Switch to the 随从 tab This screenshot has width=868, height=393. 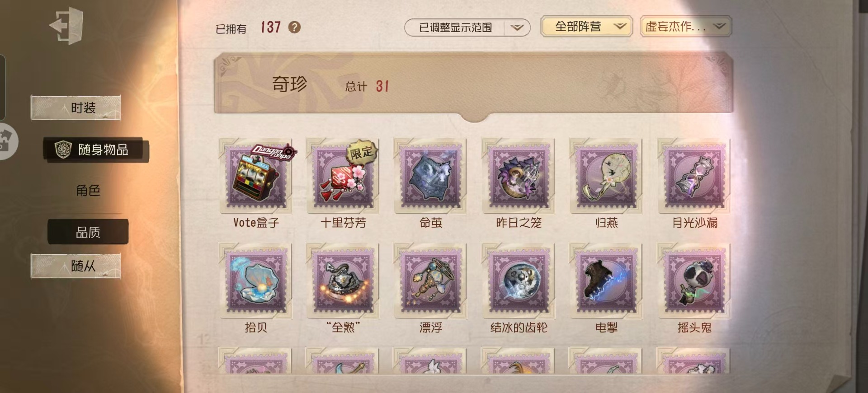click(76, 266)
